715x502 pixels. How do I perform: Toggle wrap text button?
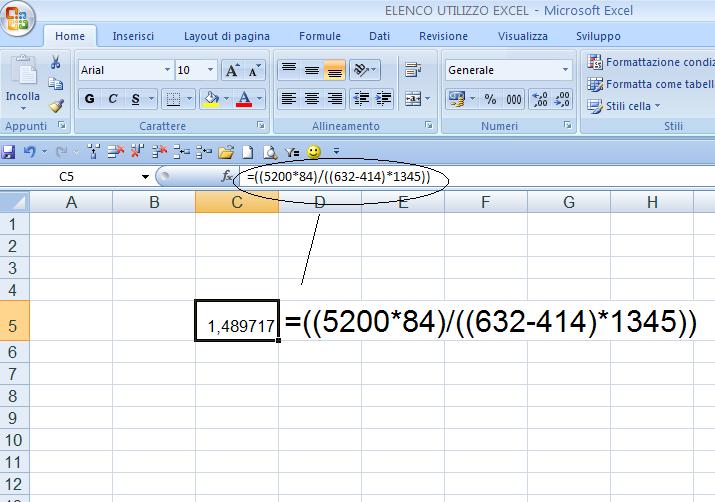click(x=413, y=70)
